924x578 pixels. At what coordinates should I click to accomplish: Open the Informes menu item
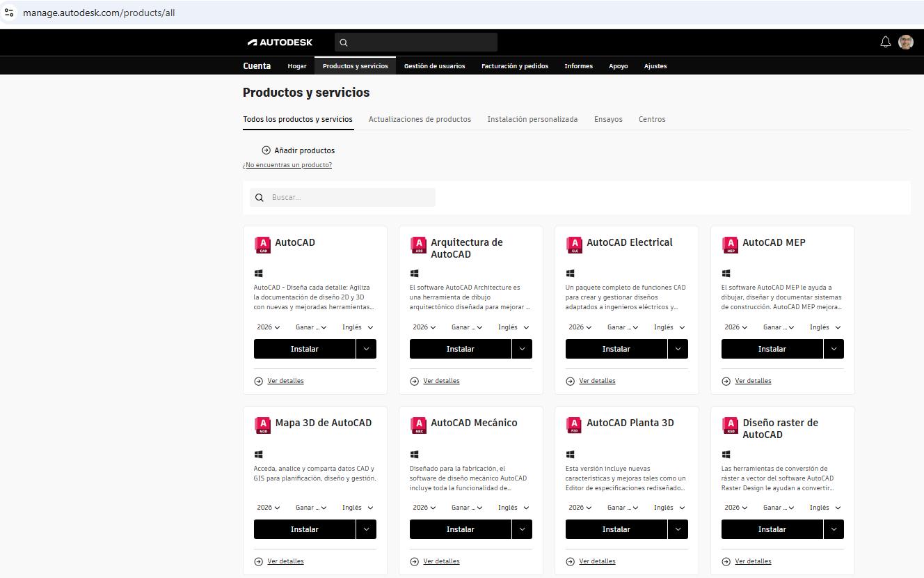579,66
